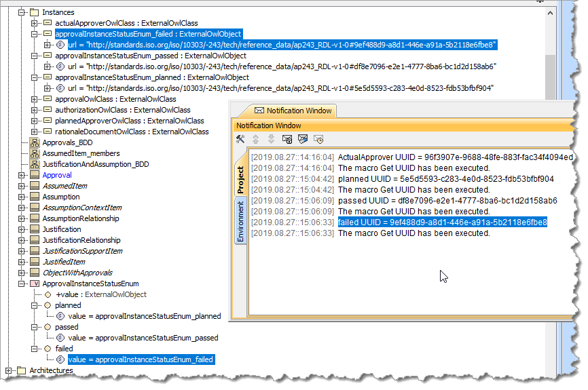
Task: Click the Assumption block icon
Action: (x=35, y=197)
